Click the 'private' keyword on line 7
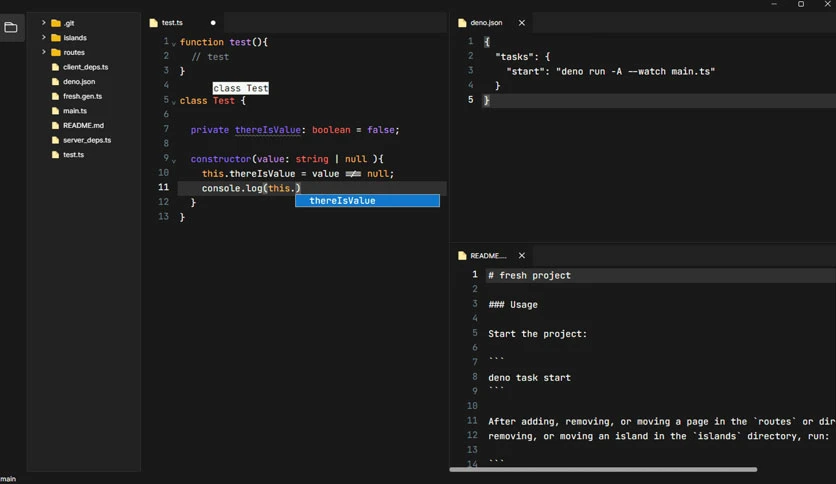Viewport: 836px width, 484px height. click(210, 130)
